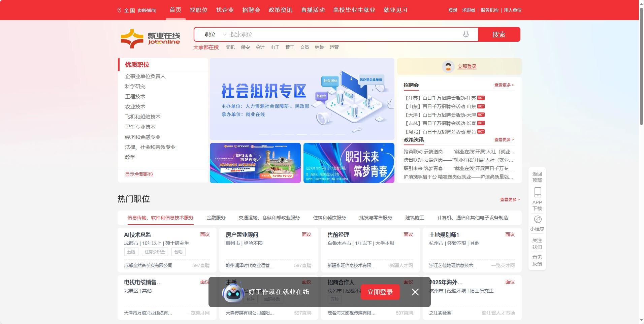Image resolution: width=644 pixels, height=324 pixels.
Task: Open job posting AI技术总监
Action: tap(138, 234)
